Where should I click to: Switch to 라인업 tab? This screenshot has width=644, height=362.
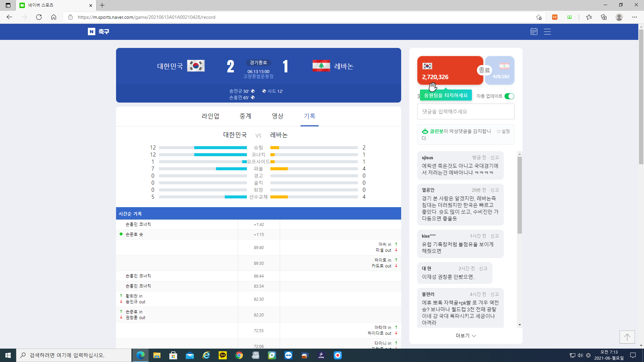(x=210, y=116)
